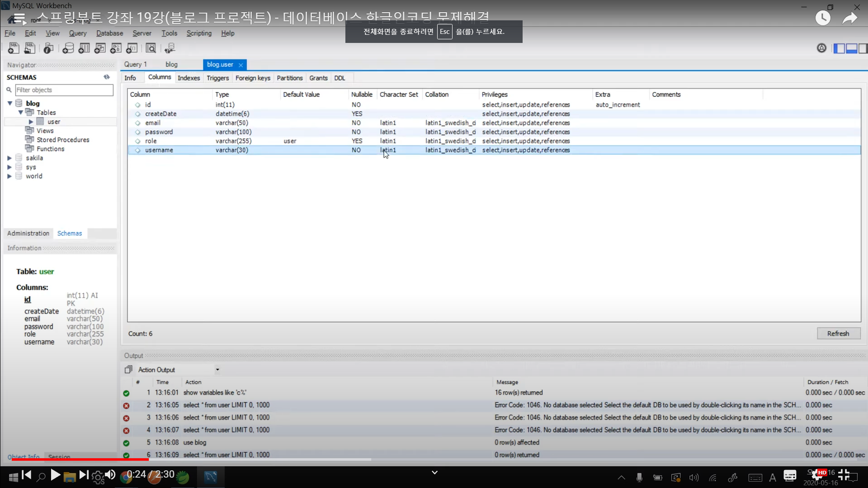Click the create new schema icon
The width and height of the screenshot is (868, 488).
[68, 48]
